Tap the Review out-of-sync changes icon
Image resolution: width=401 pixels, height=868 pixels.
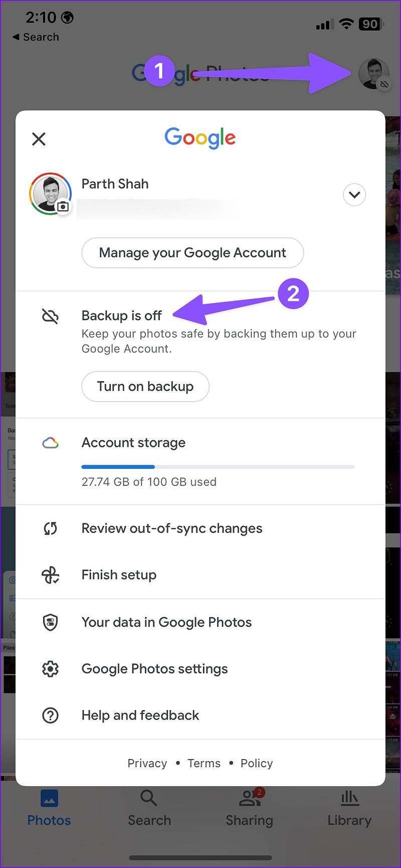(x=50, y=528)
